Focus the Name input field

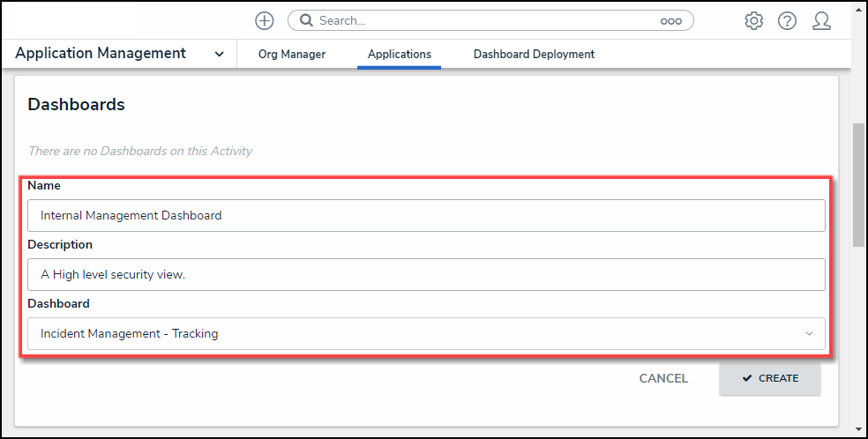point(426,215)
